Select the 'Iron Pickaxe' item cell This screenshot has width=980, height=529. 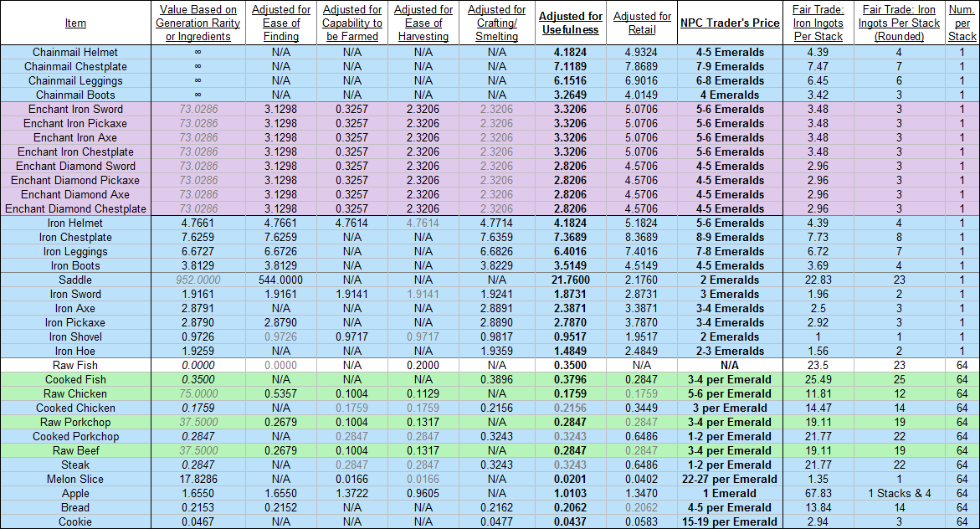(75, 322)
